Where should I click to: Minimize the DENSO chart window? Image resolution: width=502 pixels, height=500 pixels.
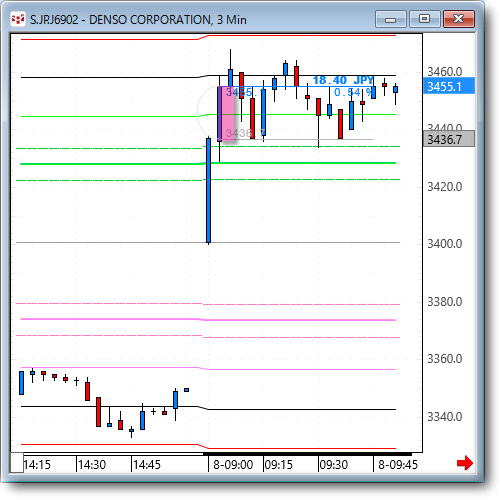(x=390, y=19)
